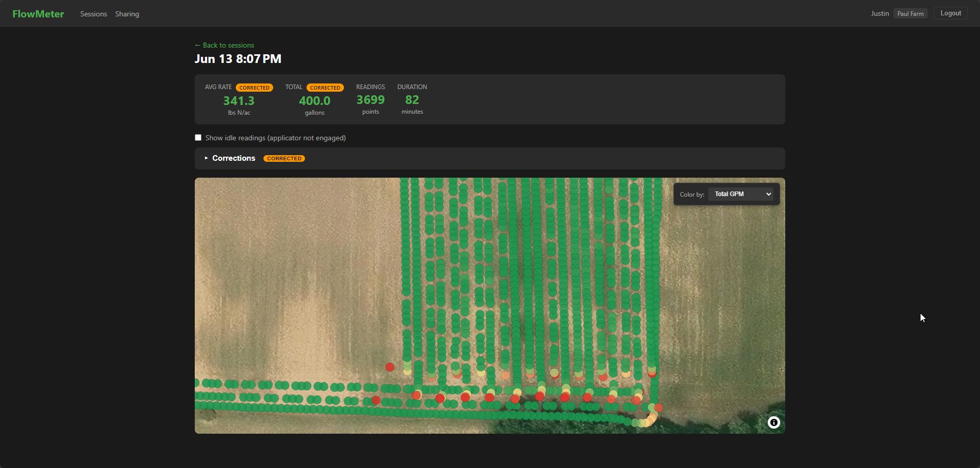
Task: Open the Sharing nav item
Action: pos(127,14)
